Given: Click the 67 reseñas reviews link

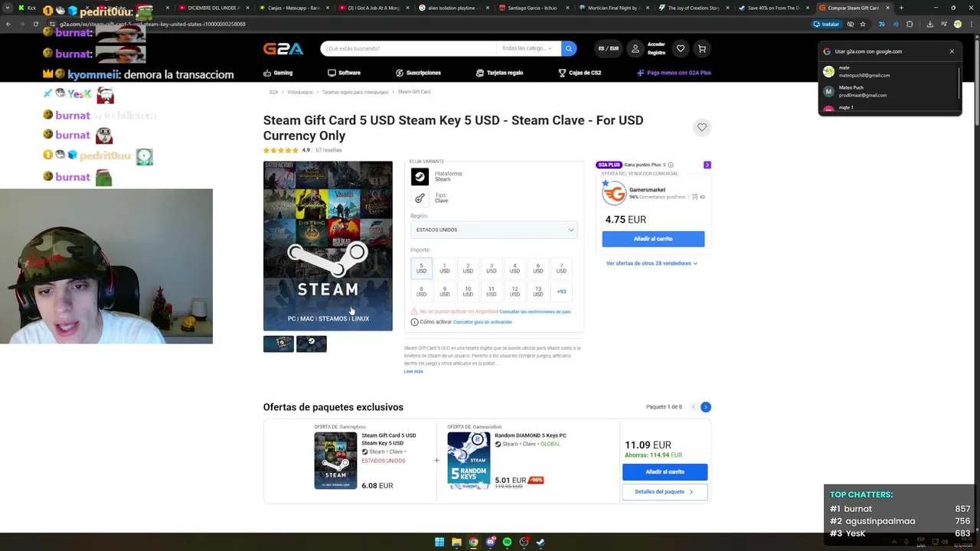Looking at the screenshot, I should [328, 150].
